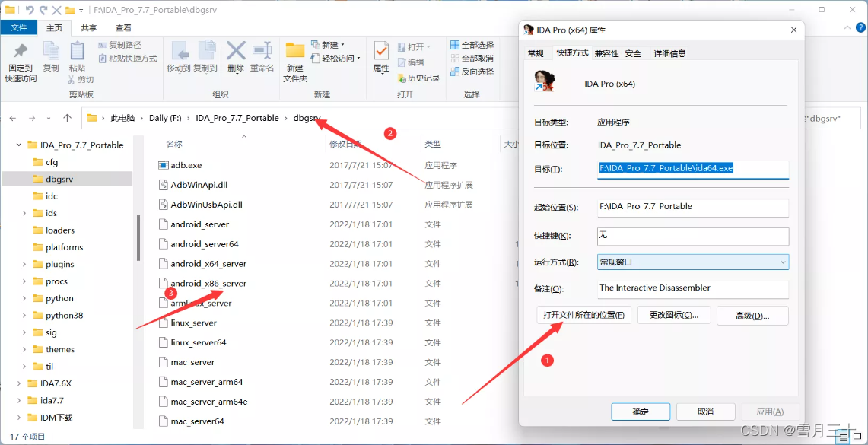This screenshot has height=445, width=868.
Task: Click Paste shortcut (粘贴快捷方式) icon
Action: (x=103, y=58)
